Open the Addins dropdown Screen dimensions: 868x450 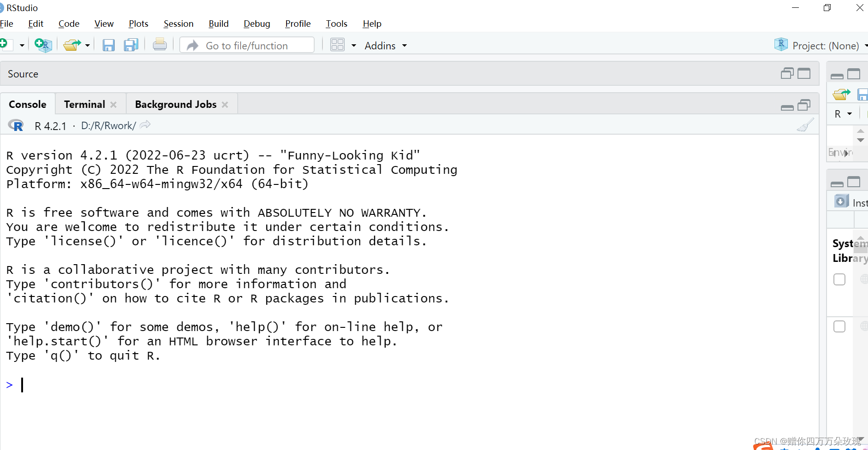[x=386, y=45]
